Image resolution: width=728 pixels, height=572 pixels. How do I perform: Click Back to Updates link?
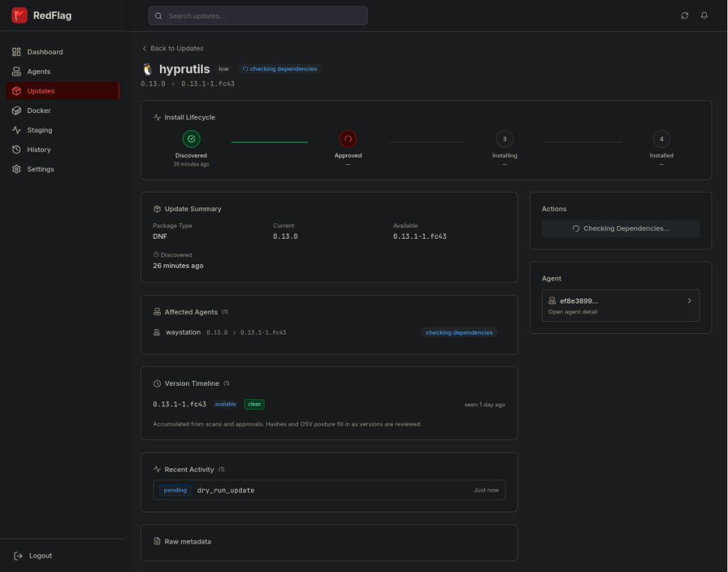[x=173, y=48]
